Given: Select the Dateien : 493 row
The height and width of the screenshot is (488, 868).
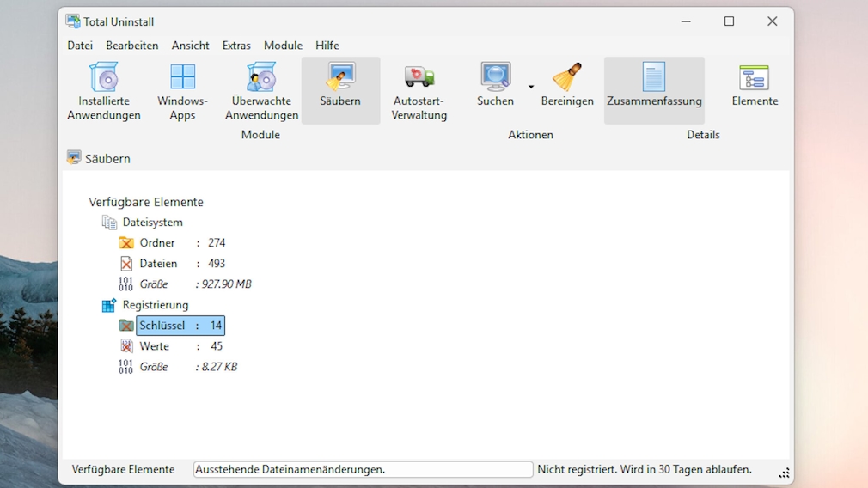Looking at the screenshot, I should (x=182, y=264).
